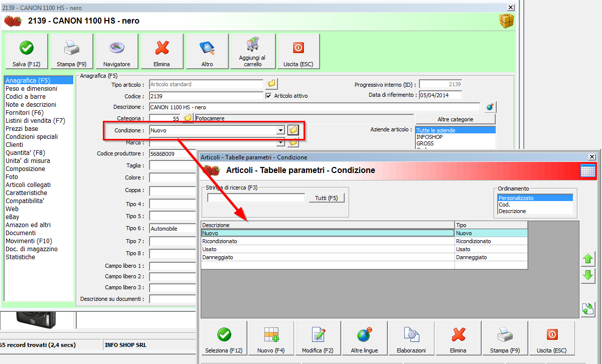Click Uscita (ESC) in article window

point(298,52)
